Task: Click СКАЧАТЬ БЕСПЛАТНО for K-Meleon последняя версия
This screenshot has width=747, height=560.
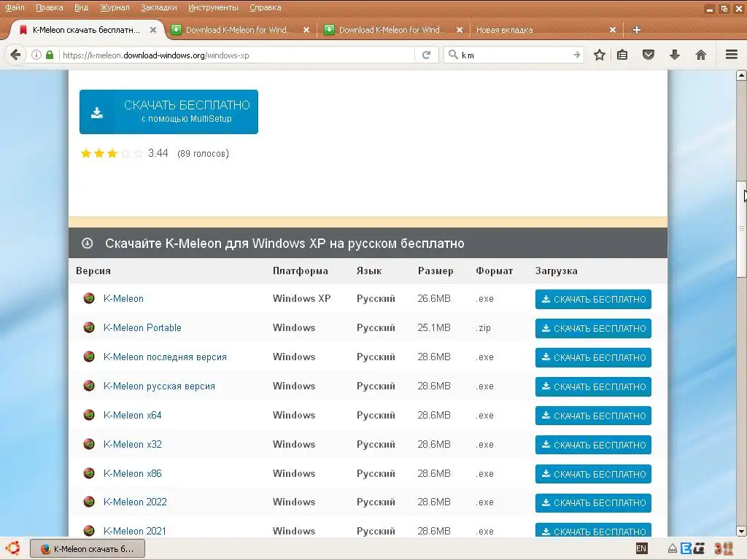Action: pos(593,357)
